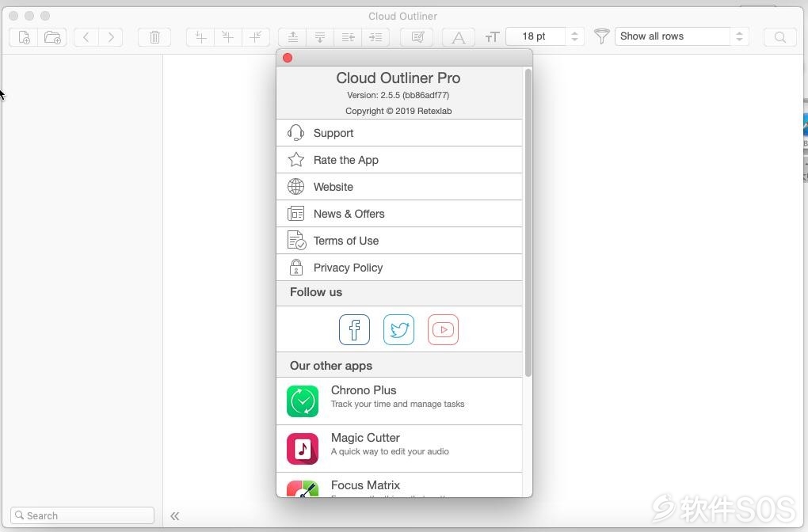Open the Facebook follow icon
This screenshot has height=532, width=808.
[355, 329]
